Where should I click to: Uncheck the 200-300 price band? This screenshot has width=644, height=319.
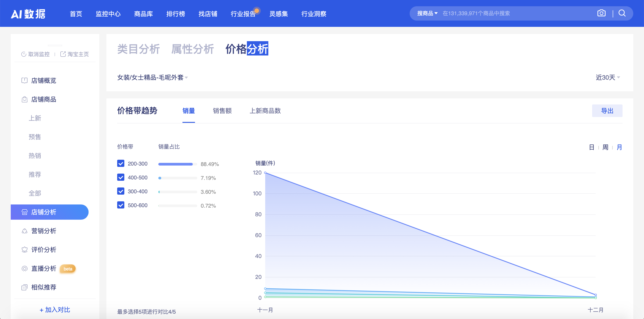coord(121,163)
